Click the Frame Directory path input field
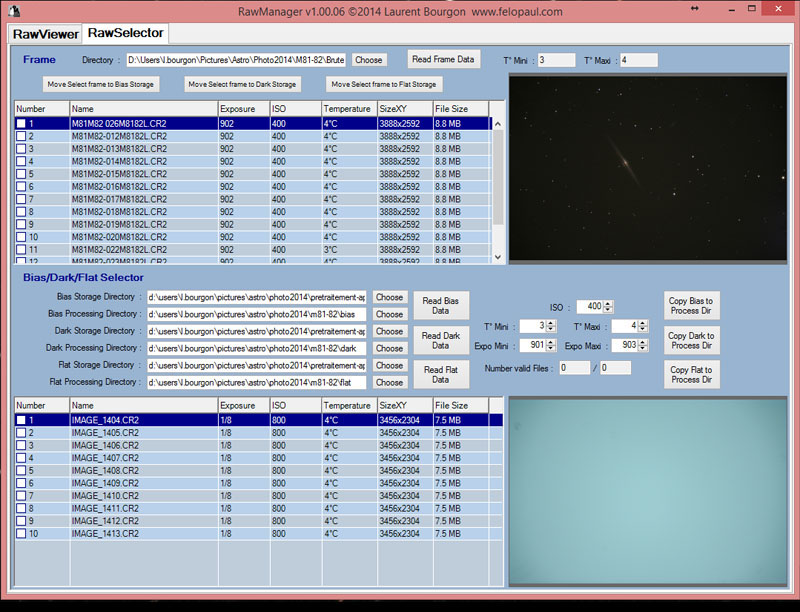This screenshot has height=612, width=800. point(237,60)
